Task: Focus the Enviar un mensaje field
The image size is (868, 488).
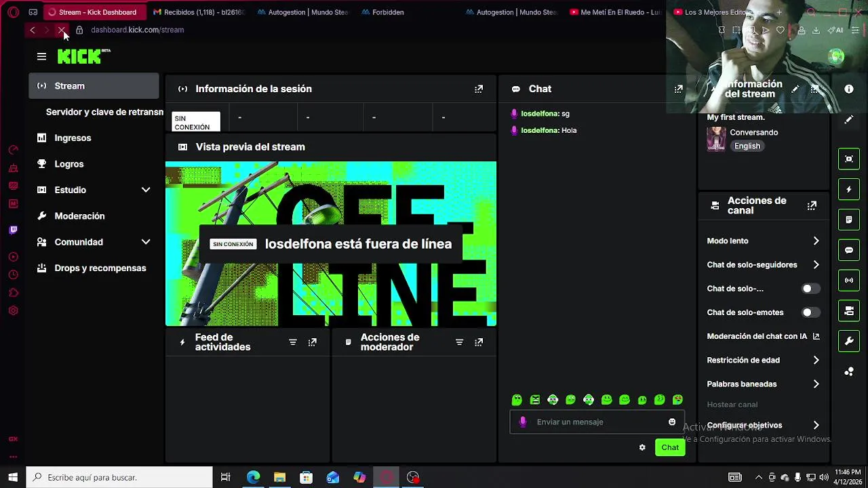Action: [x=597, y=422]
